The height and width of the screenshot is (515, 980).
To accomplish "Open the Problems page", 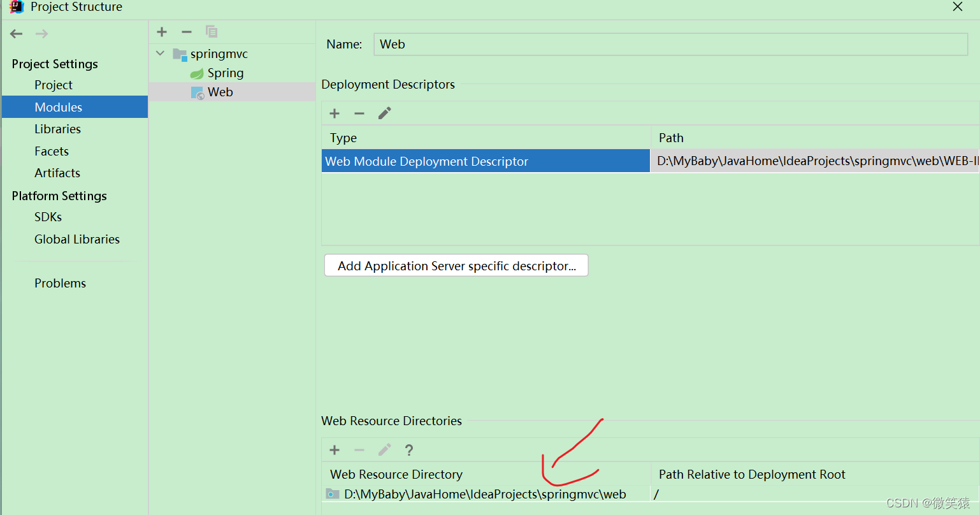I will tap(60, 283).
